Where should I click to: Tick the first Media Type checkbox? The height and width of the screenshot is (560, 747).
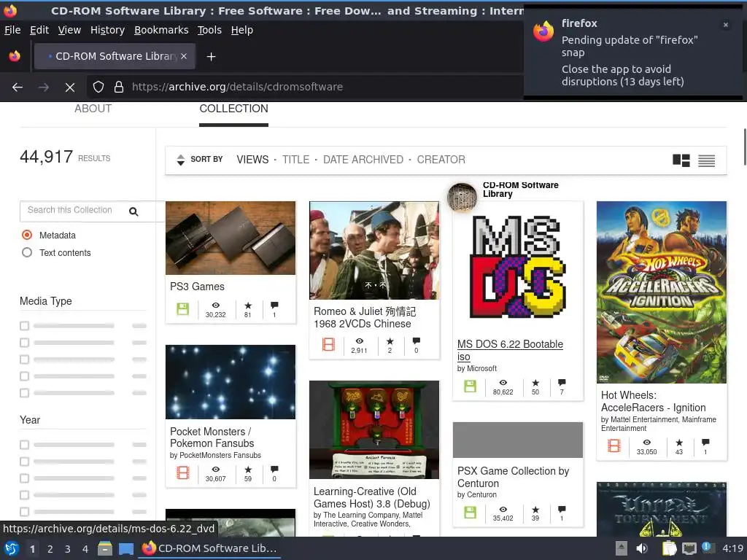[24, 326]
